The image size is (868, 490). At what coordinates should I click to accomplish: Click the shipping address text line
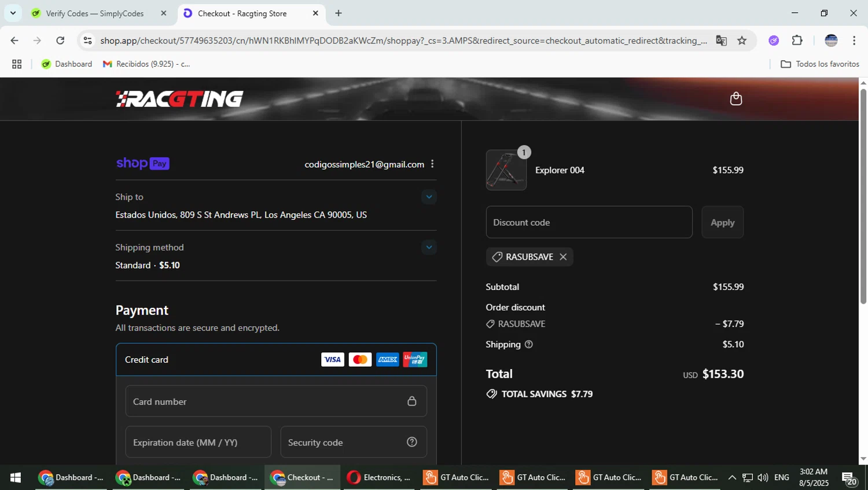(241, 215)
